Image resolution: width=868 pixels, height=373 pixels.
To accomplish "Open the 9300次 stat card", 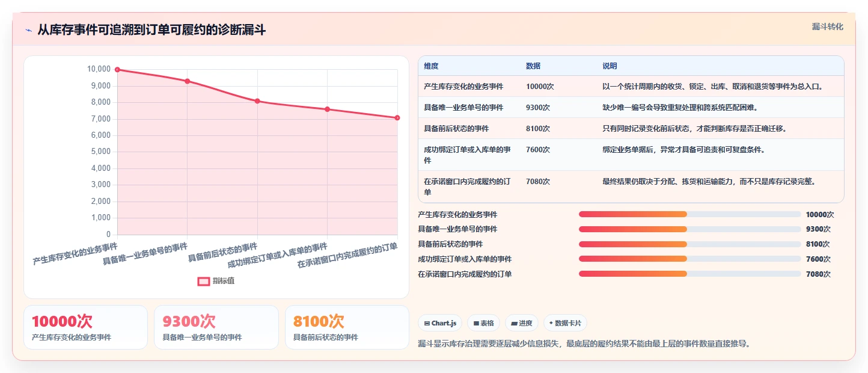I will click(x=216, y=327).
